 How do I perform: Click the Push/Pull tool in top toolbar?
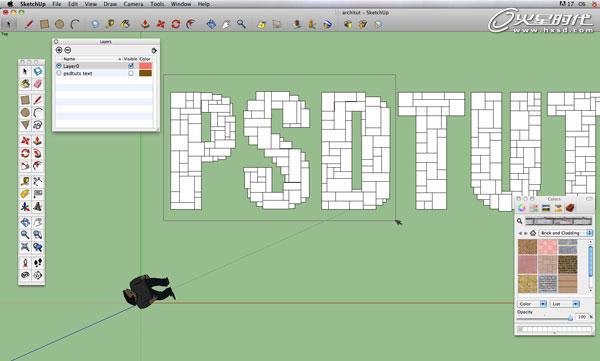click(x=145, y=24)
